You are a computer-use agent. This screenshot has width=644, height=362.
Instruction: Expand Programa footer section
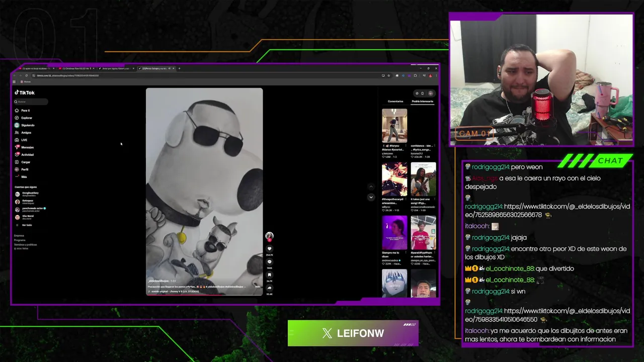20,240
